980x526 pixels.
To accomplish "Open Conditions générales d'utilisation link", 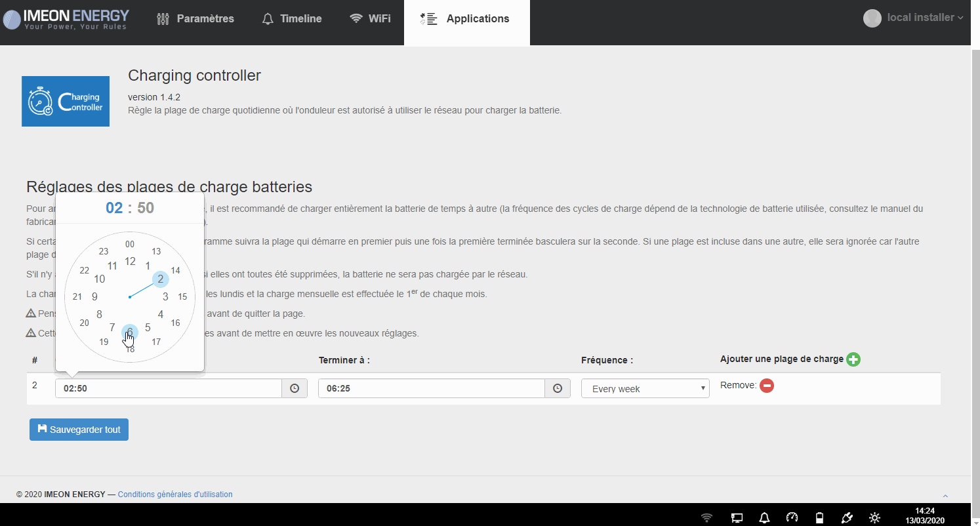I will point(174,495).
